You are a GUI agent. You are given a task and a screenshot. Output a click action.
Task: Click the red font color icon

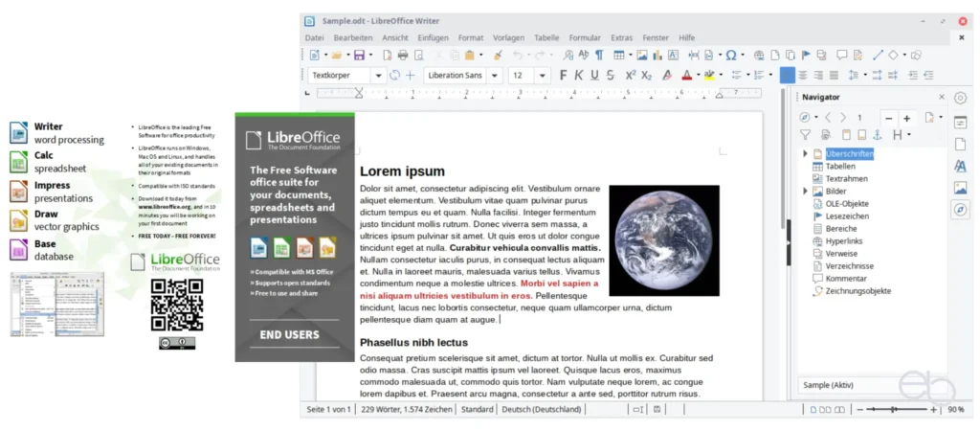pyautogui.click(x=686, y=75)
